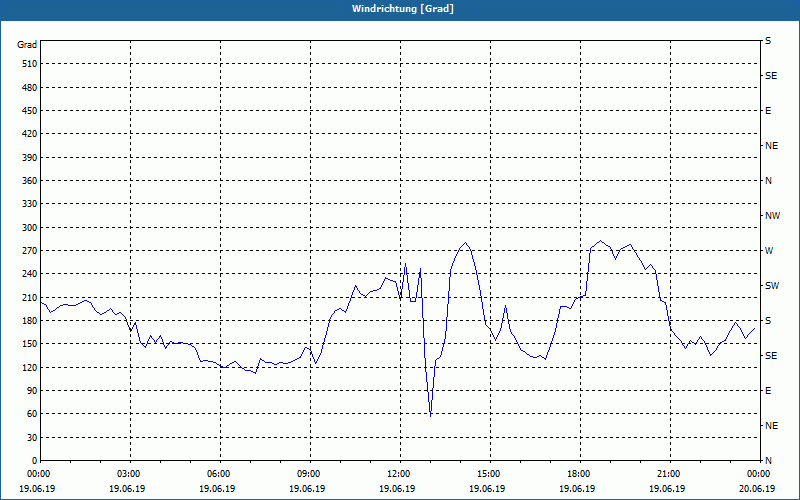Viewport: 800px width, 500px height.
Task: Click the 03:00 time label
Action: pyautogui.click(x=128, y=473)
